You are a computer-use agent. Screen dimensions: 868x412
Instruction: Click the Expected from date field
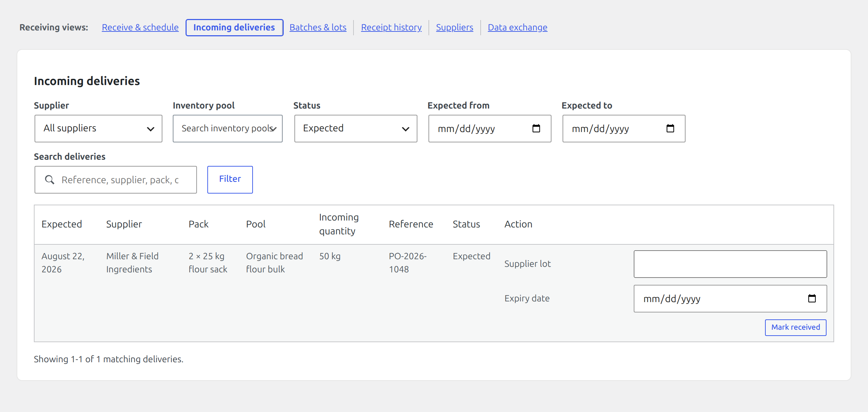pyautogui.click(x=490, y=129)
